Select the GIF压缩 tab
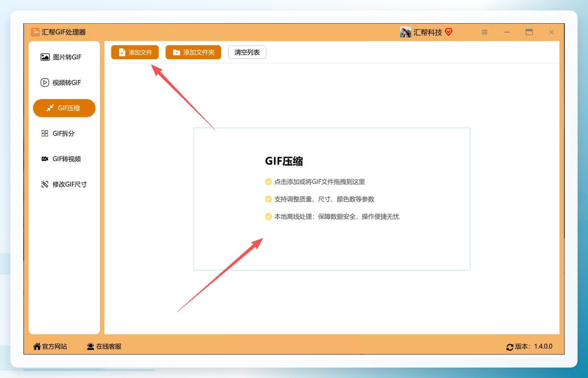 [x=64, y=108]
